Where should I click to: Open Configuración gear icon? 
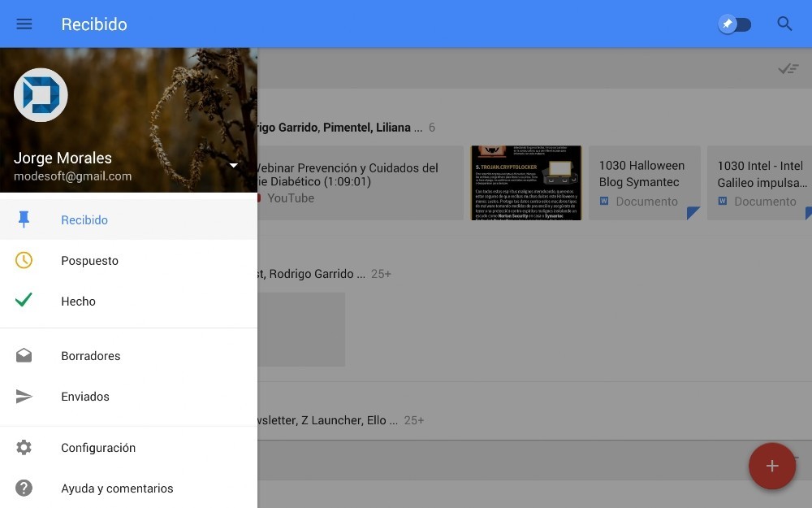pos(24,448)
